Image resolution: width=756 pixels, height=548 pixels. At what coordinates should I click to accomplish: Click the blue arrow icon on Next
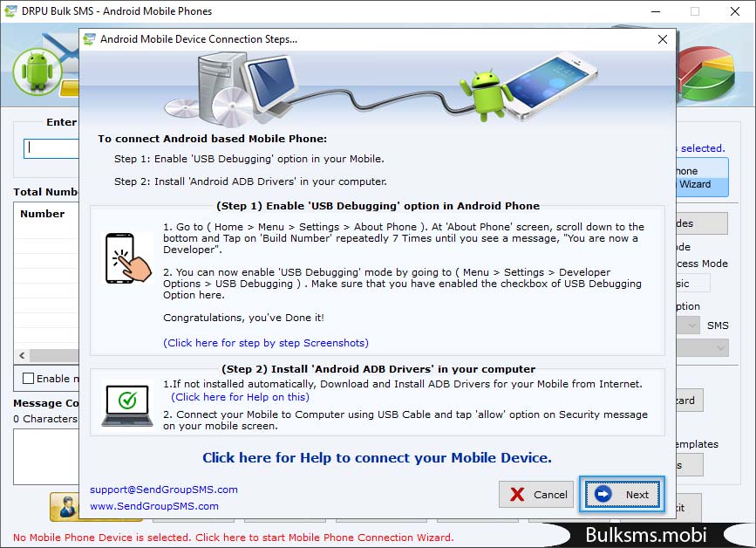[x=603, y=494]
